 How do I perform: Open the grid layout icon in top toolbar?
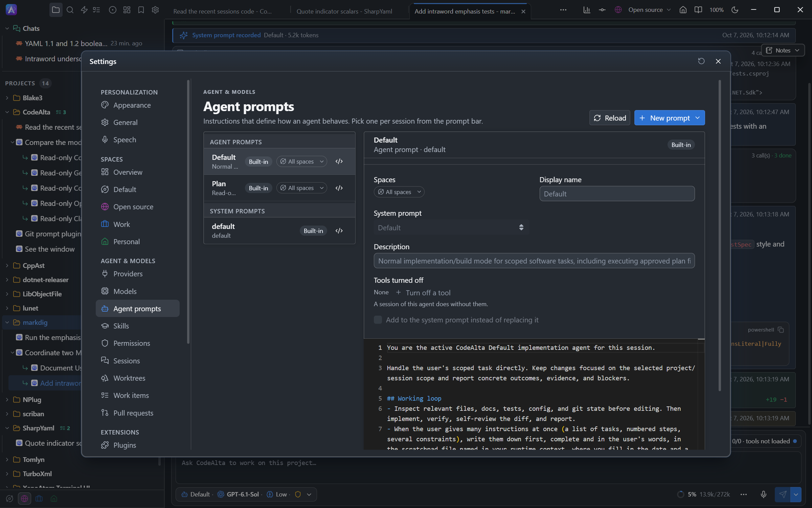point(127,10)
